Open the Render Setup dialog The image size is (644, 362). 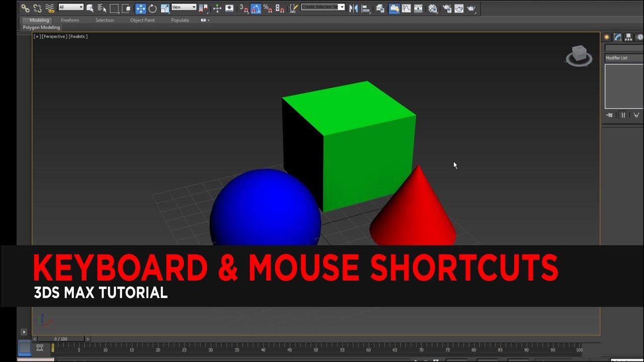[x=447, y=8]
